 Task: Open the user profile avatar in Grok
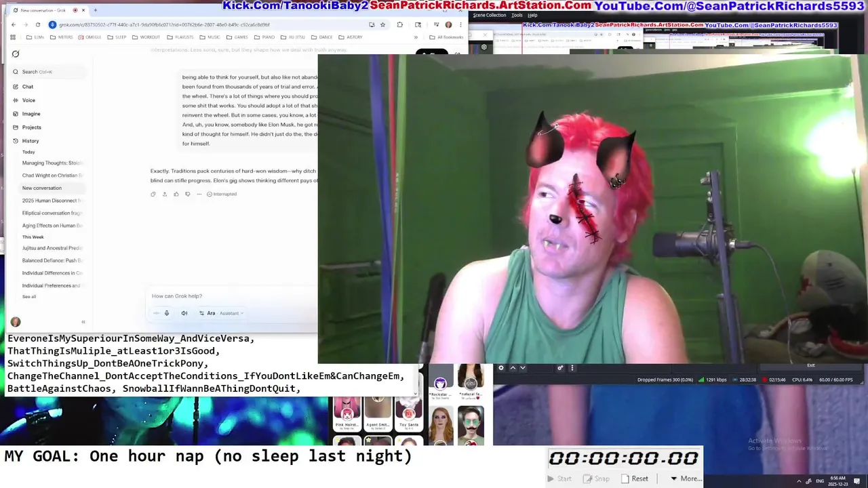point(16,322)
